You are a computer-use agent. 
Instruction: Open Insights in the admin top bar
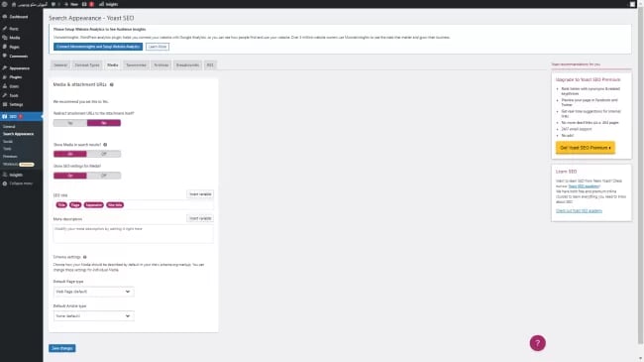108,4
